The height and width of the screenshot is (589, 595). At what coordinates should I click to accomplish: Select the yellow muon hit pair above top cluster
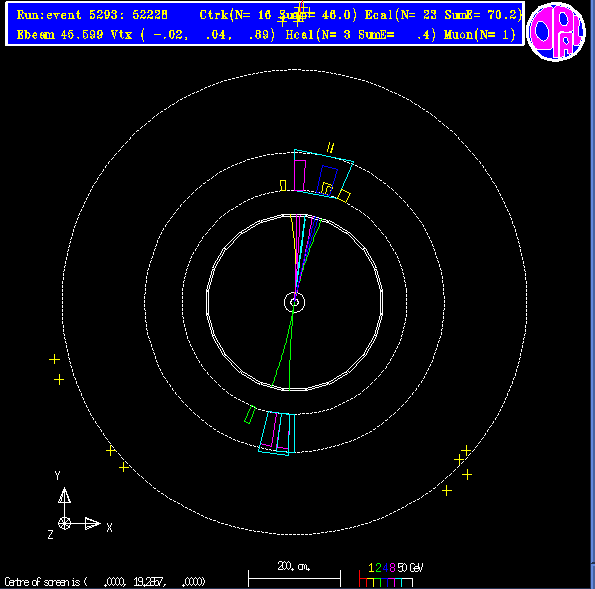point(331,148)
